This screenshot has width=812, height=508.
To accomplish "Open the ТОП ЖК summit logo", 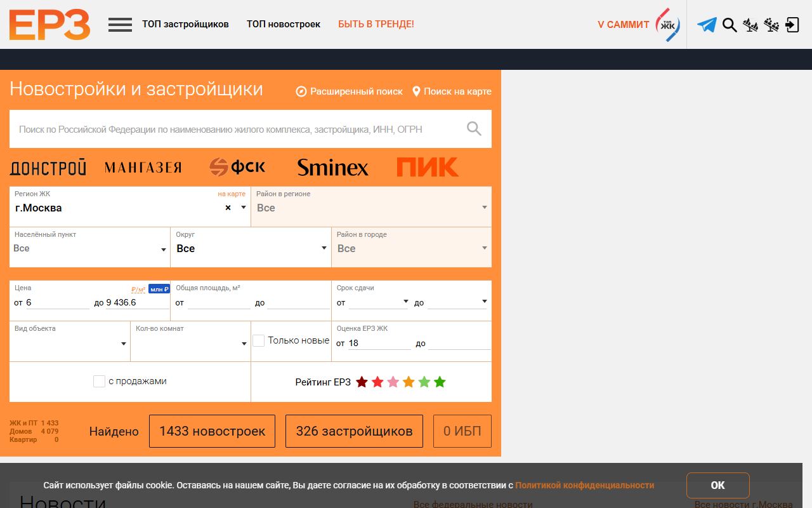I will [667, 25].
